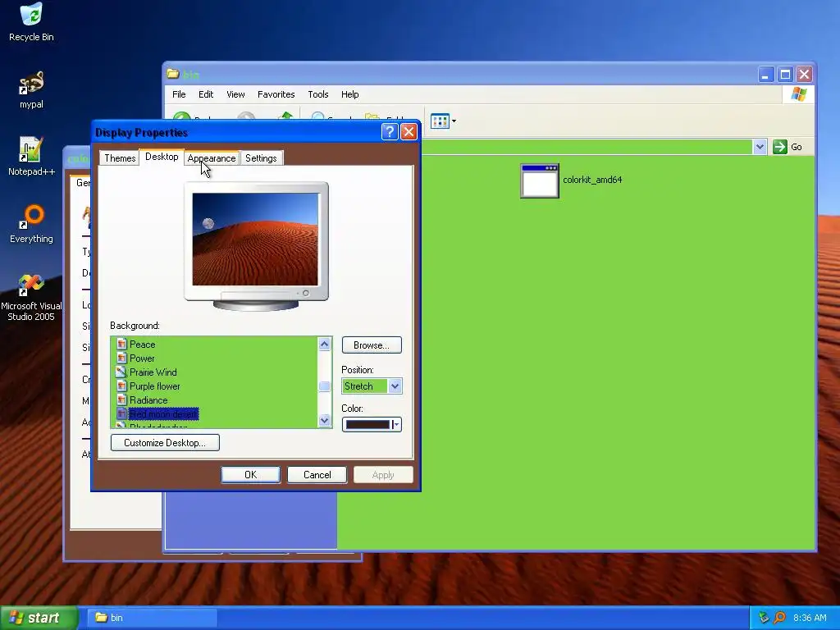The width and height of the screenshot is (840, 630).
Task: Select the Red moon desert text entry
Action: [163, 413]
